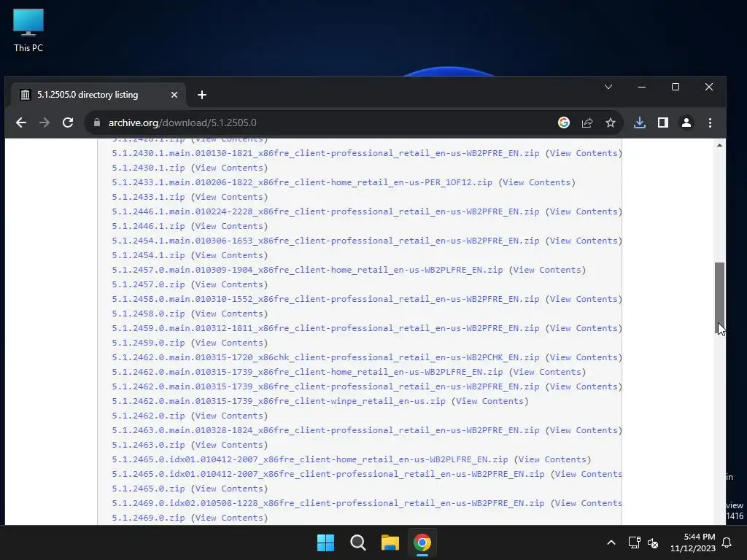The height and width of the screenshot is (560, 747).
Task: View Contents of 5.1.2458.0.zip
Action: 229,314
